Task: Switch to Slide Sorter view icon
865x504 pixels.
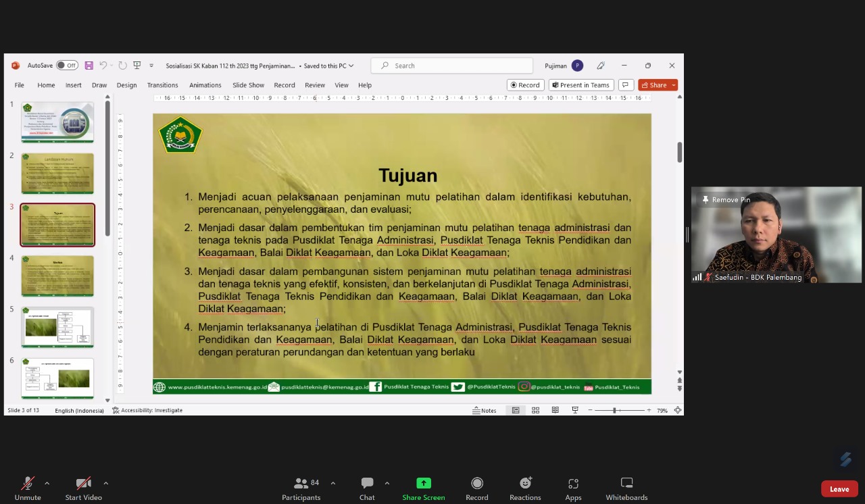Action: (x=535, y=410)
